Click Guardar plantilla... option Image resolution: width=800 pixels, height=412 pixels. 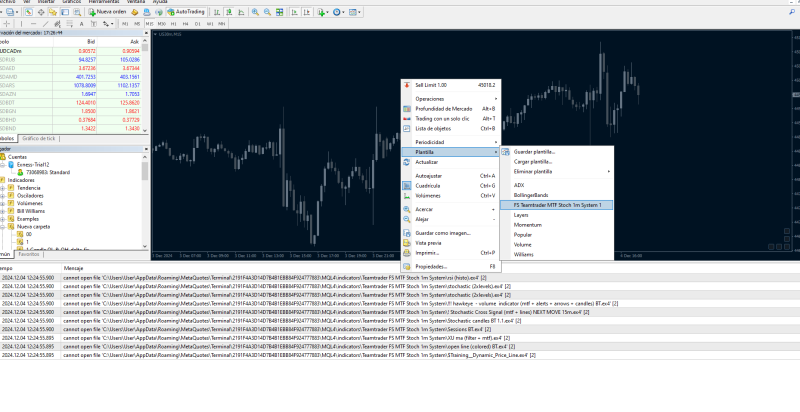(534, 151)
